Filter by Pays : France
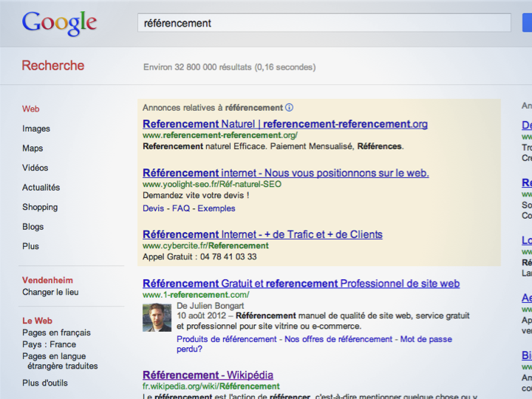Screen dimensions: 532x399 [x=50, y=344]
